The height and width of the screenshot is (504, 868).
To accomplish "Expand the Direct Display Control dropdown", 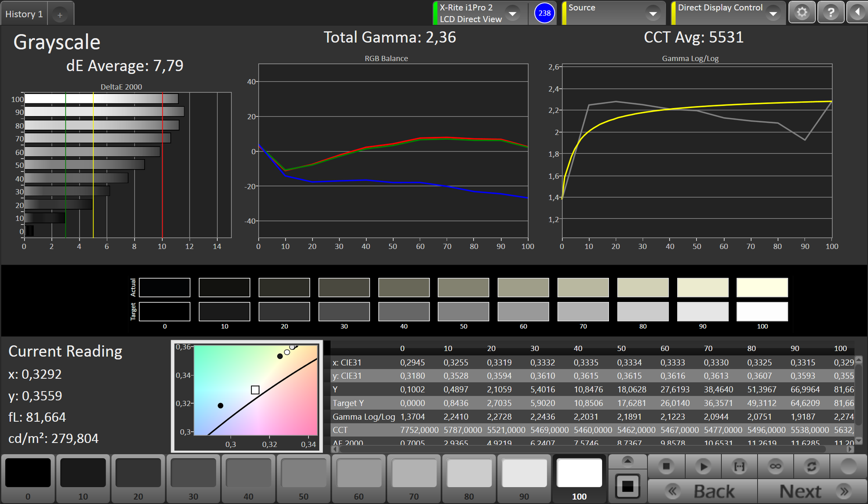I will 774,14.
